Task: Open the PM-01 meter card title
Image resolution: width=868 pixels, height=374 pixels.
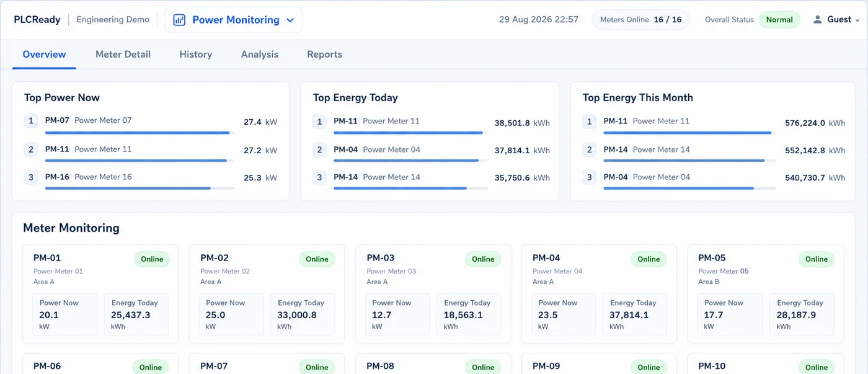Action: [47, 258]
